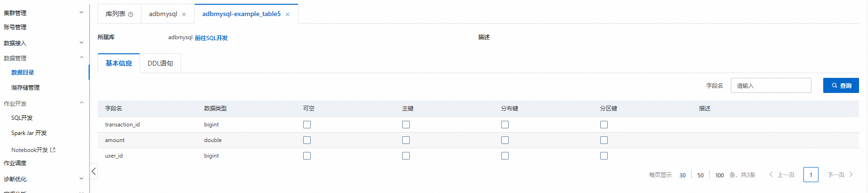Click the 查询 search button
The width and height of the screenshot is (868, 193).
coord(841,85)
